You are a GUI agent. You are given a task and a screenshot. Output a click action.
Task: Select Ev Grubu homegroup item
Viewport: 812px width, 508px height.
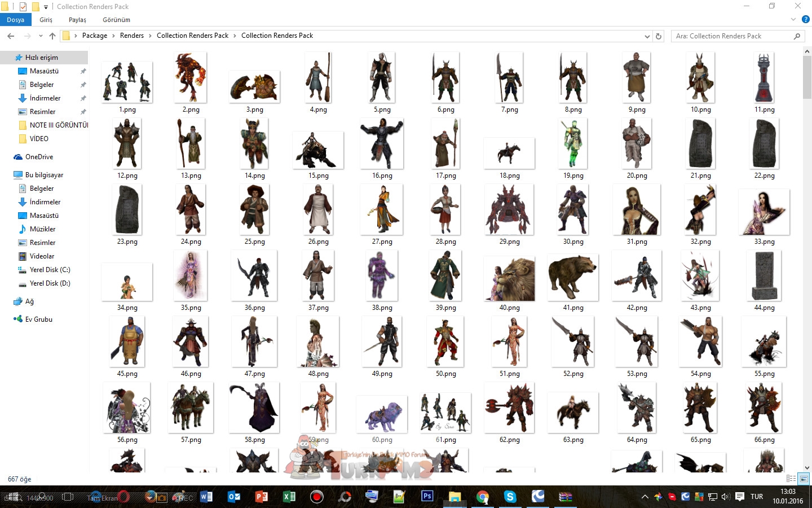tap(38, 319)
